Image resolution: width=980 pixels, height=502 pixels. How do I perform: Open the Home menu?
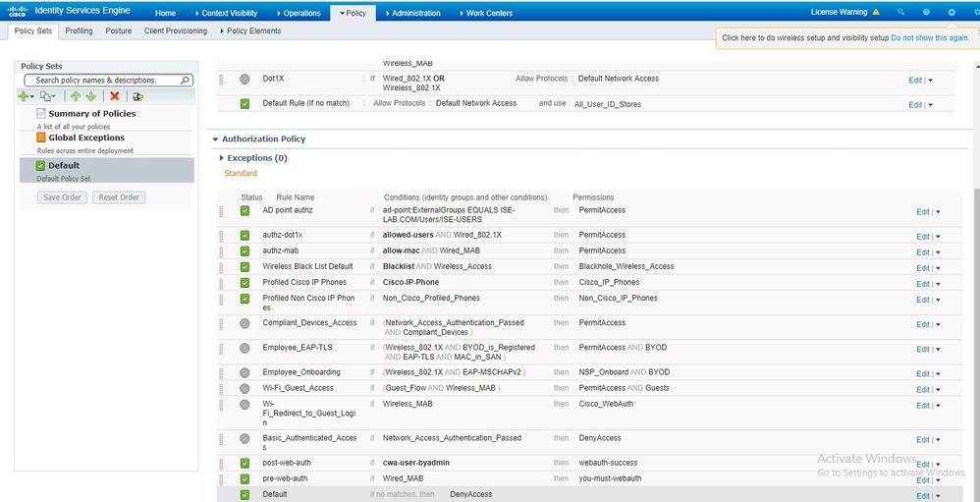pyautogui.click(x=165, y=13)
